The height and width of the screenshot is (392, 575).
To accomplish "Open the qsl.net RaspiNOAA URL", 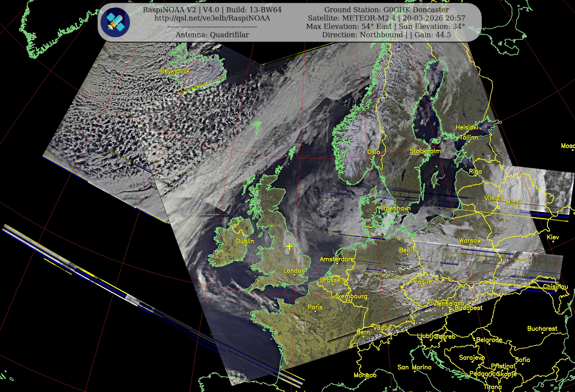I will [x=212, y=18].
